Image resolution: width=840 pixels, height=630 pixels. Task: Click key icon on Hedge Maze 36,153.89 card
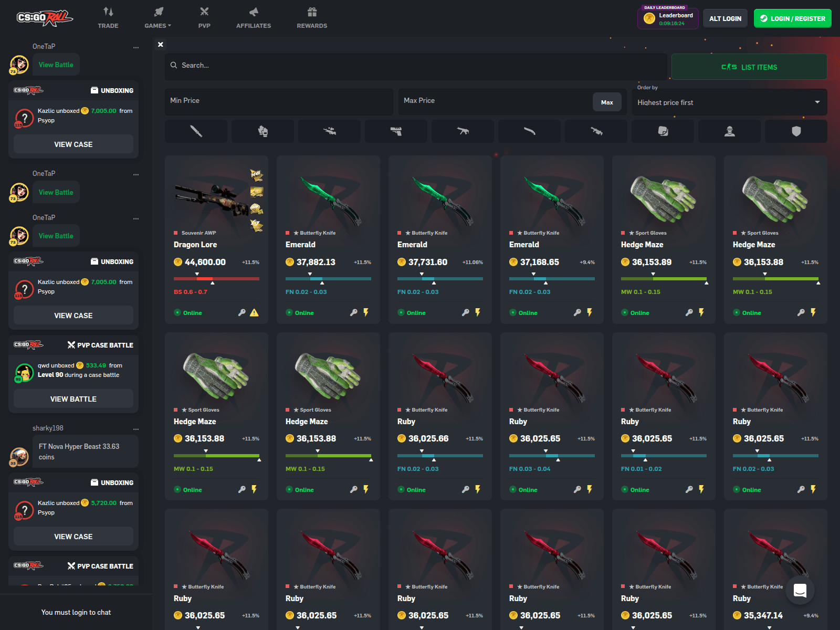(689, 312)
